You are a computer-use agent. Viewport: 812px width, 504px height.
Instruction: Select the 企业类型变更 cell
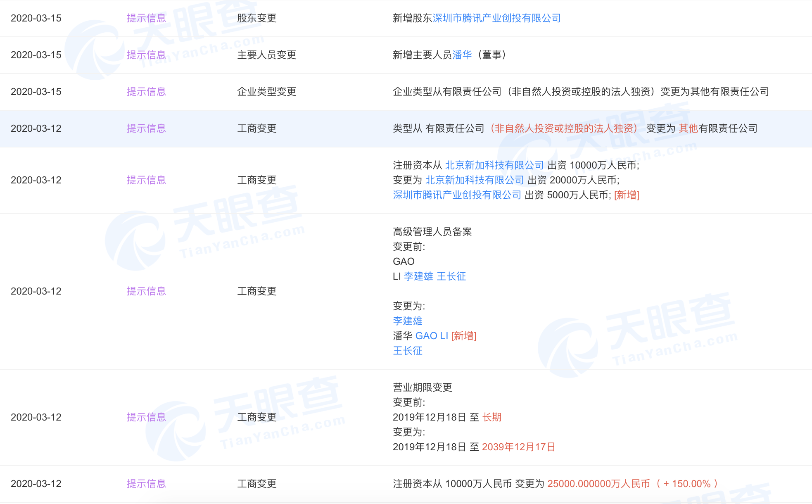coord(267,92)
